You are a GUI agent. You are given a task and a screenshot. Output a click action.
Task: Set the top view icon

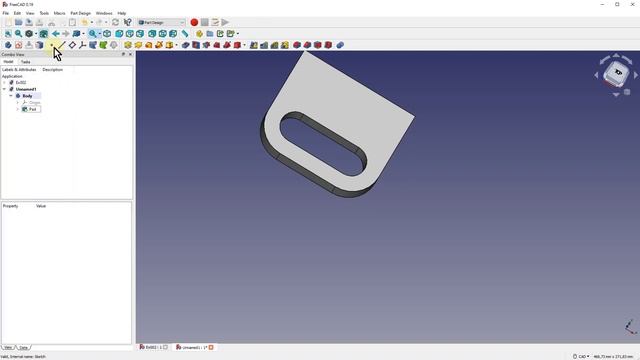point(130,34)
